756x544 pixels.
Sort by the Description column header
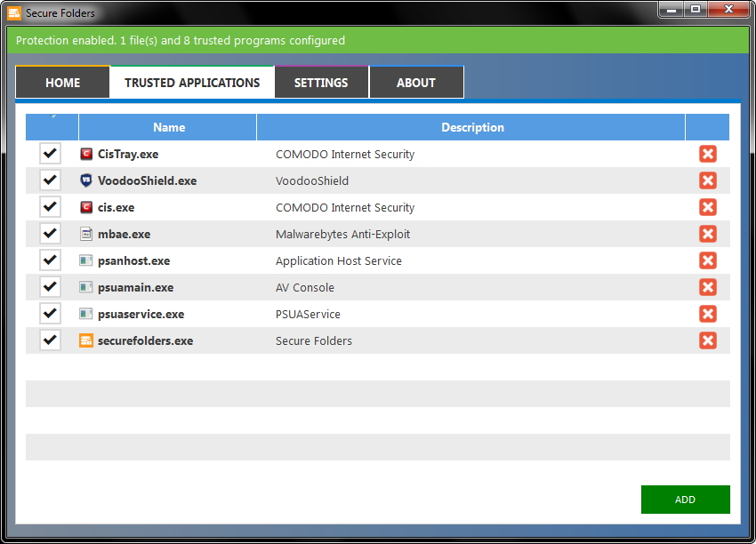pos(471,127)
